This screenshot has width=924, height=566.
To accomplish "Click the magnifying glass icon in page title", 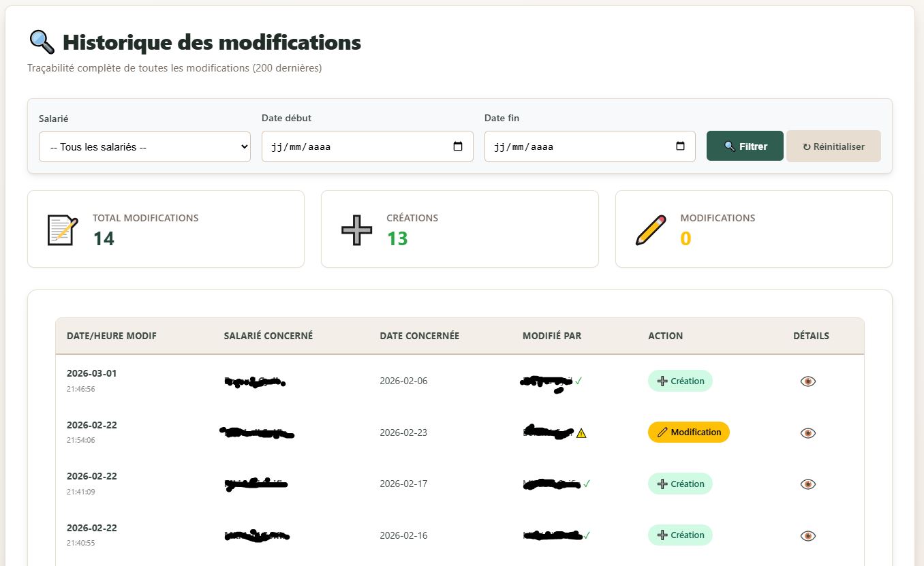I will click(x=42, y=42).
